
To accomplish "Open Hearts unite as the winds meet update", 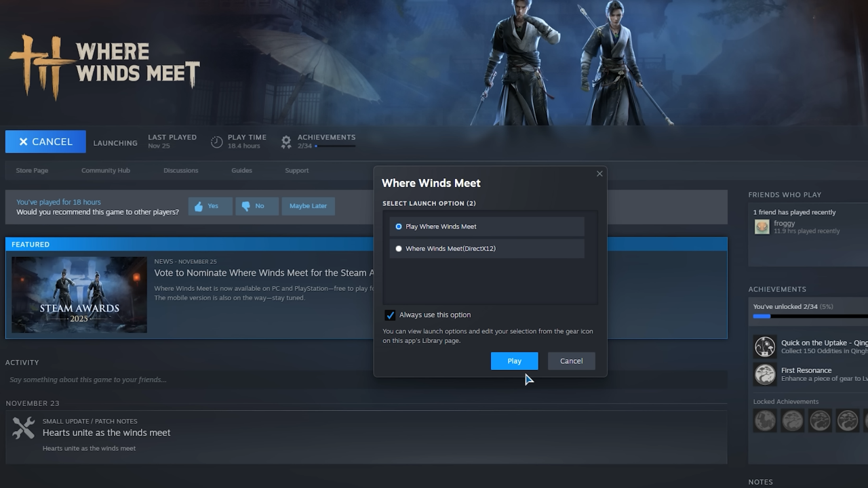I will pyautogui.click(x=106, y=433).
